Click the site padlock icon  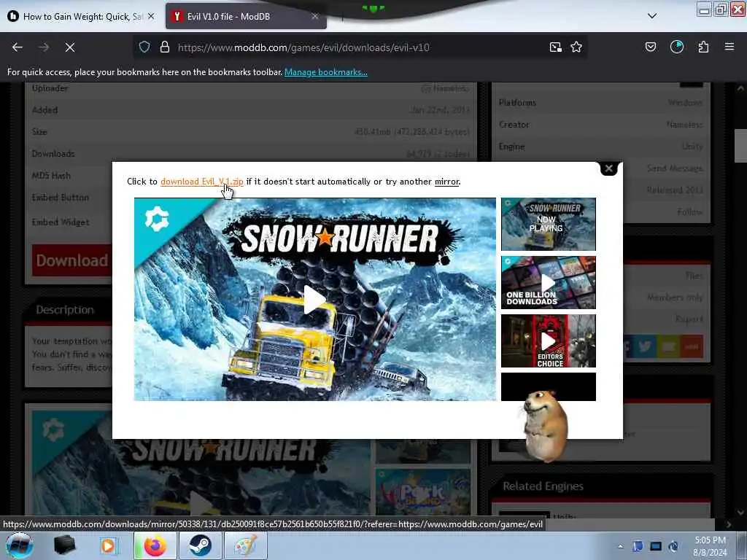click(165, 47)
